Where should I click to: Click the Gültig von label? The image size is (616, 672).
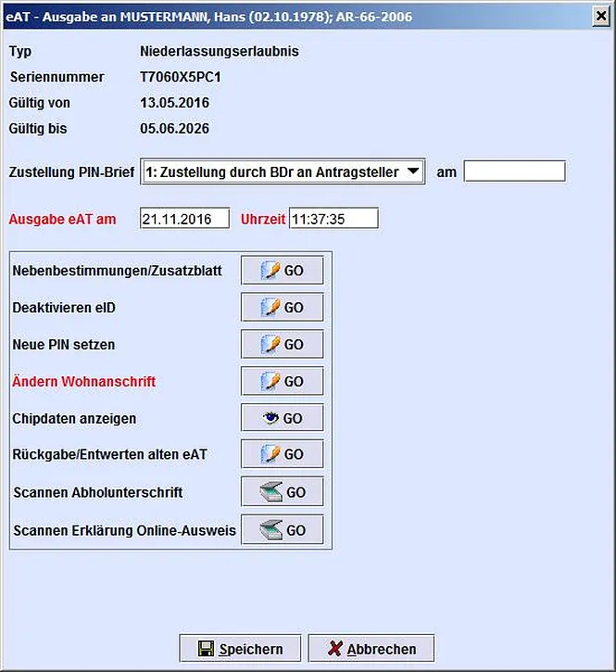pos(40,103)
